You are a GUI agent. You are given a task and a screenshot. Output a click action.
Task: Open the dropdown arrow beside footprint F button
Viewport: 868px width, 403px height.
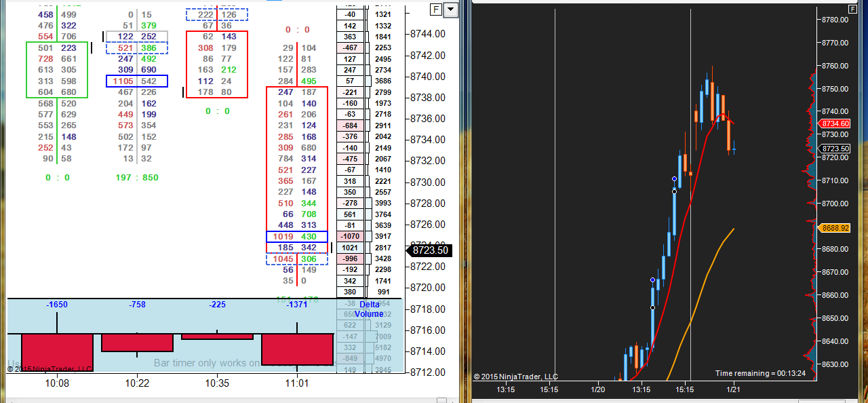point(451,9)
